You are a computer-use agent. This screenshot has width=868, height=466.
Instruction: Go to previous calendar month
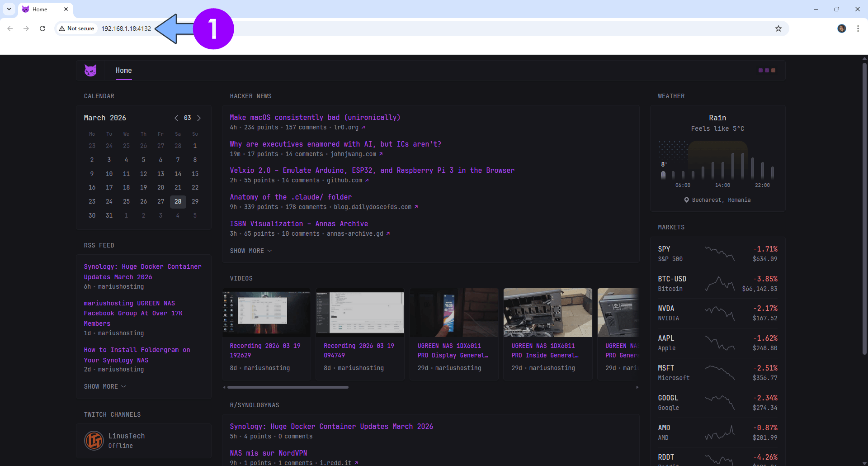tap(176, 118)
